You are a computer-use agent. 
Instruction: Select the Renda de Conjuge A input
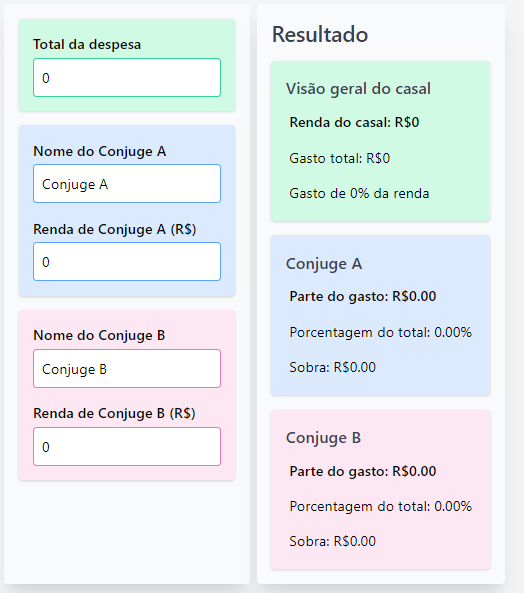[127, 262]
